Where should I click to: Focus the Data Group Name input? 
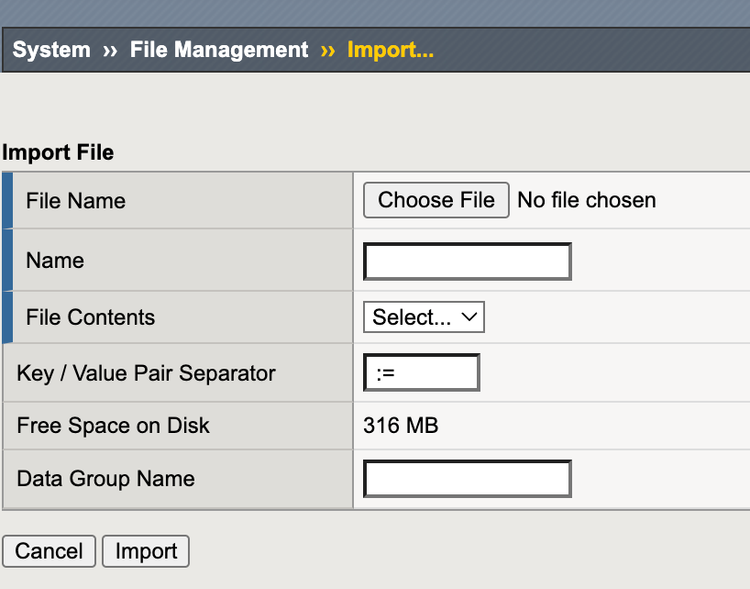(x=467, y=479)
